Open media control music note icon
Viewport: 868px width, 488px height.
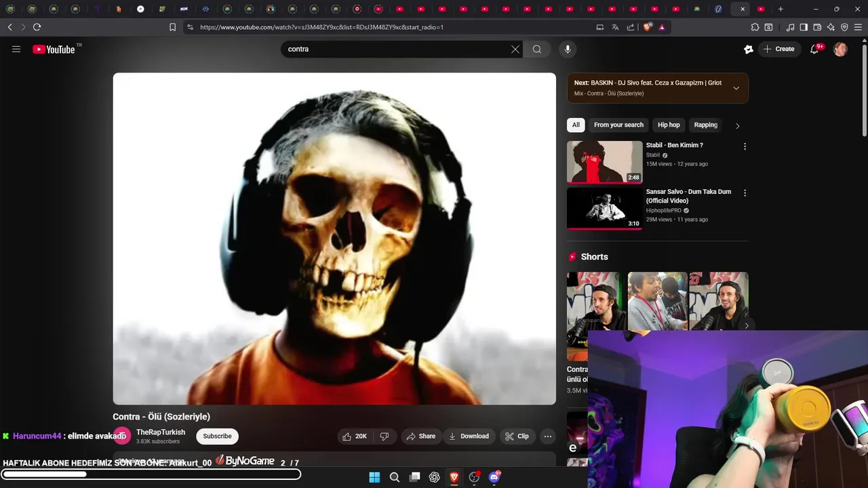(790, 27)
